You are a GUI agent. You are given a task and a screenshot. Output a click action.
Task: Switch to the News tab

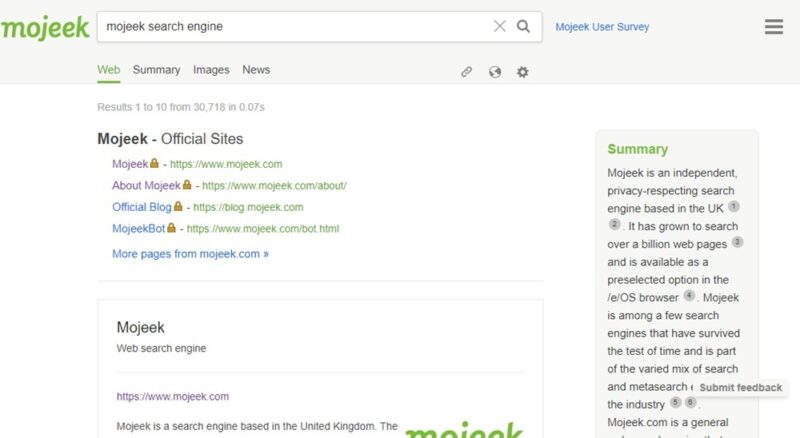point(256,70)
